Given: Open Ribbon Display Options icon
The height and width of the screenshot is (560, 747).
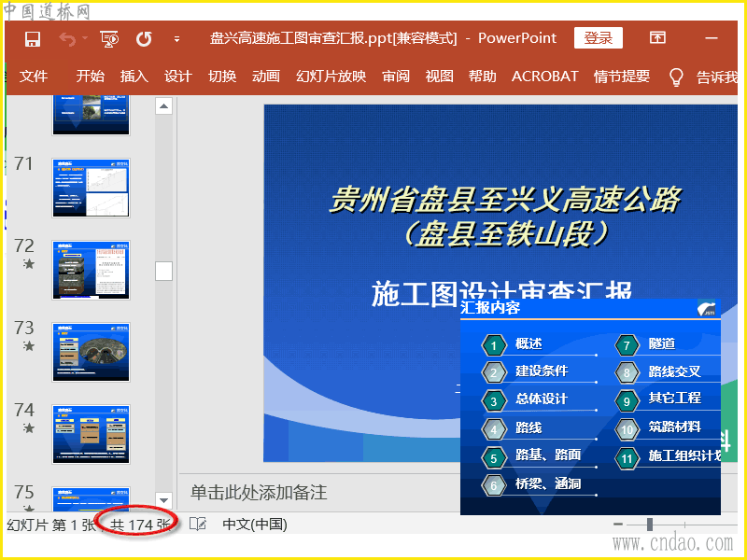Looking at the screenshot, I should click(x=657, y=37).
